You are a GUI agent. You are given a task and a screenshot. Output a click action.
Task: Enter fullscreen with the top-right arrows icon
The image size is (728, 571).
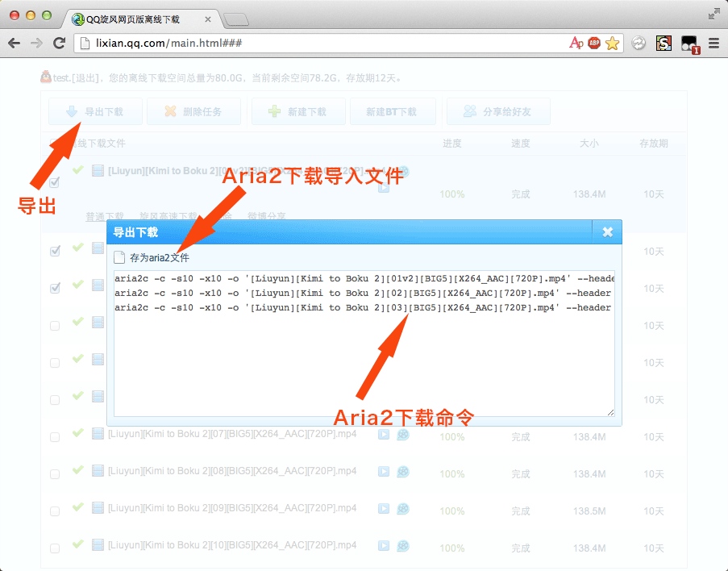[713, 15]
